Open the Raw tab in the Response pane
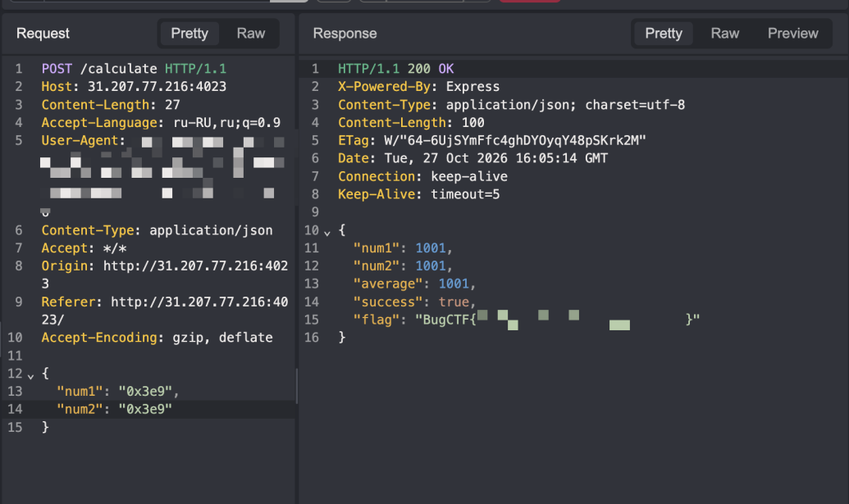 coord(725,34)
